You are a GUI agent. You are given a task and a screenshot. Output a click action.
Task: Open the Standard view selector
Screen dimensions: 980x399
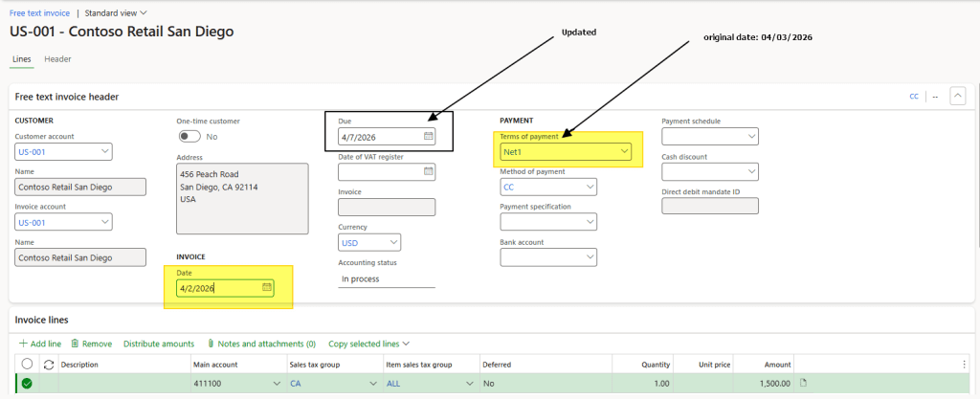(x=116, y=13)
